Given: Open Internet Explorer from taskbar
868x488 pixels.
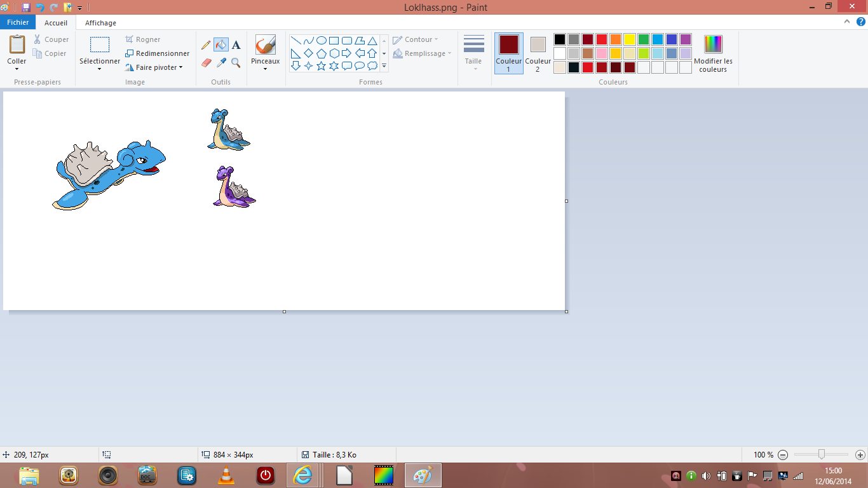Looking at the screenshot, I should tap(304, 475).
